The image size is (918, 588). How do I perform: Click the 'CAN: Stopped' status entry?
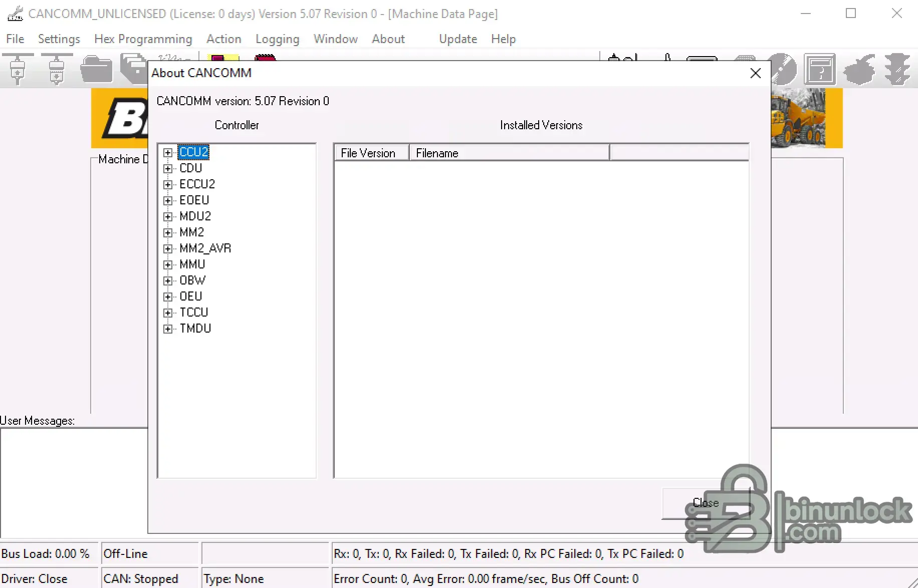coord(150,578)
